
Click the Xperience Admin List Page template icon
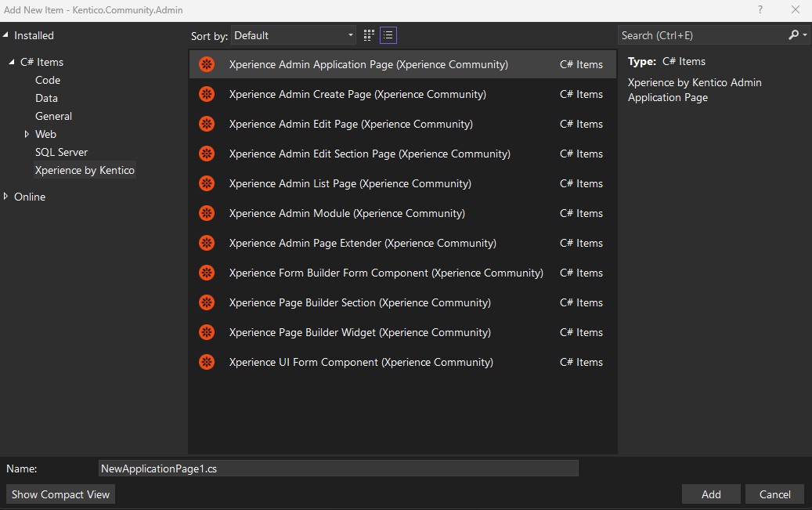[x=207, y=183]
